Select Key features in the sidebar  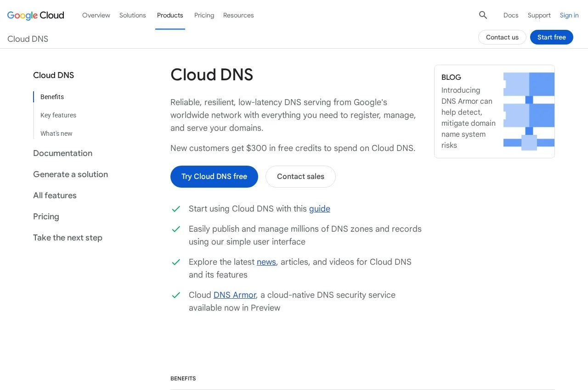[x=58, y=115]
